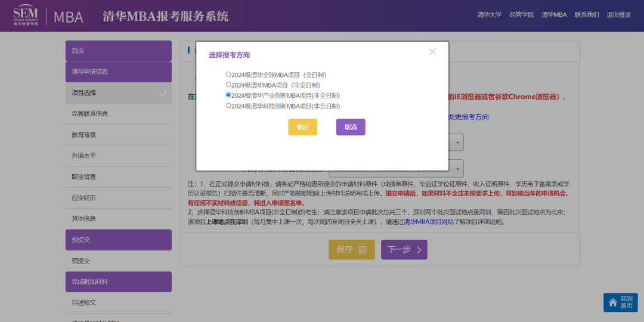
Task: Click the checkmark icon beside 项目选择
Action: click(x=163, y=93)
